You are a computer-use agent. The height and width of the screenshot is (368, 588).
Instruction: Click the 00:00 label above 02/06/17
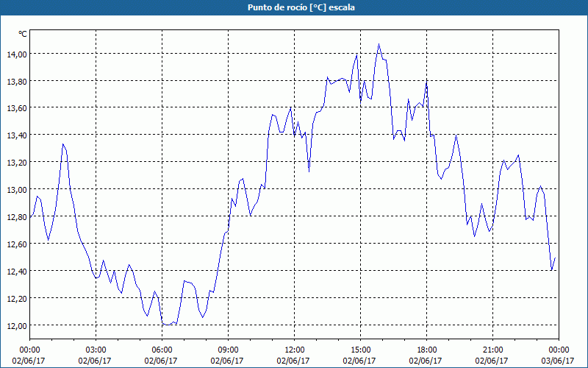click(x=29, y=350)
